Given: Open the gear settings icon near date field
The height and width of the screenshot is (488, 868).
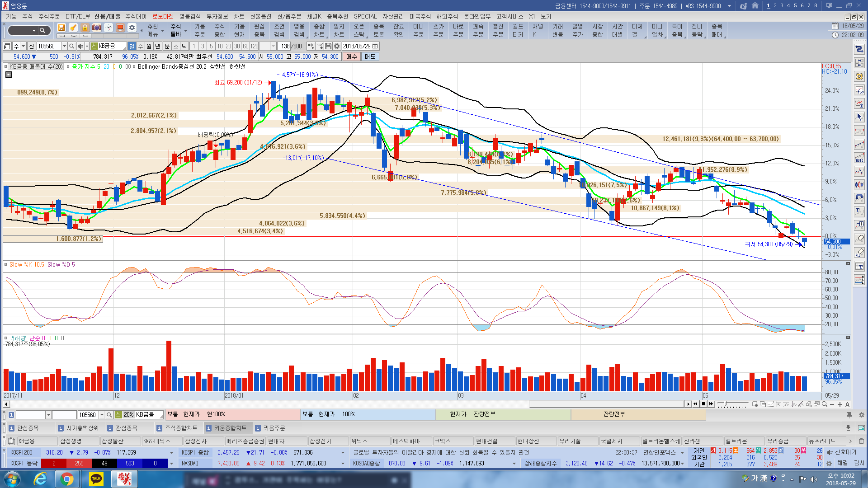Looking at the screenshot, I should click(x=337, y=46).
